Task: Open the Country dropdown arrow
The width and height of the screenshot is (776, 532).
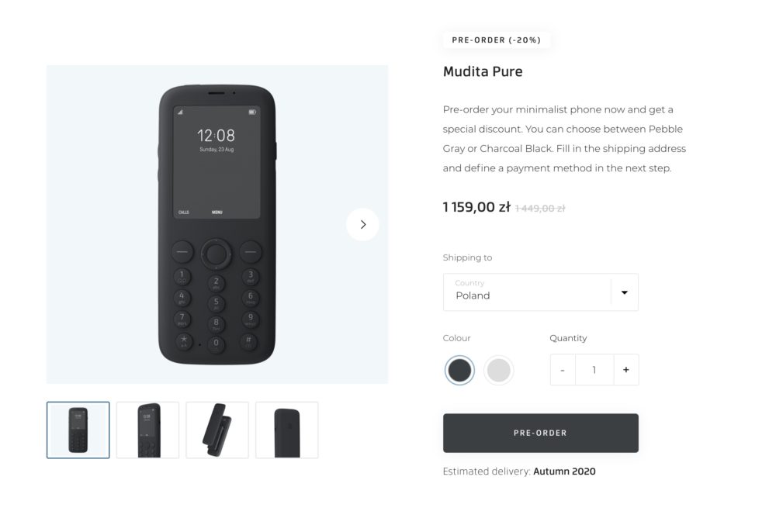Action: (x=625, y=292)
